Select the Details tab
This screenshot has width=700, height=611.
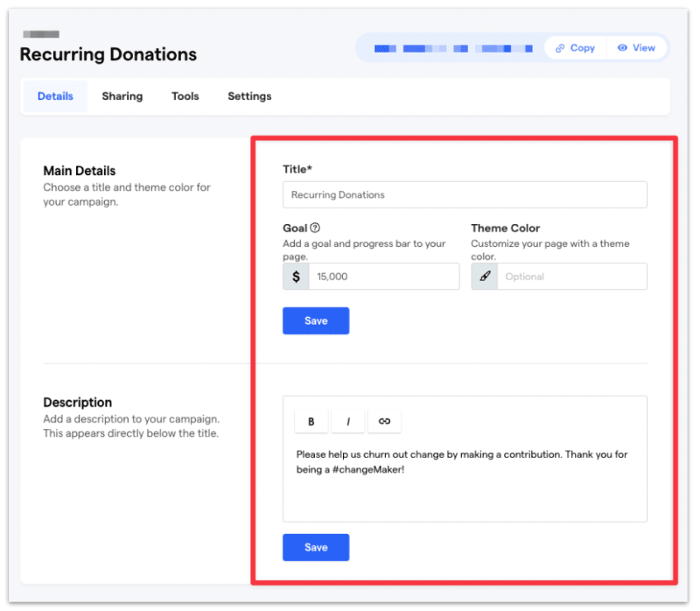coord(55,96)
